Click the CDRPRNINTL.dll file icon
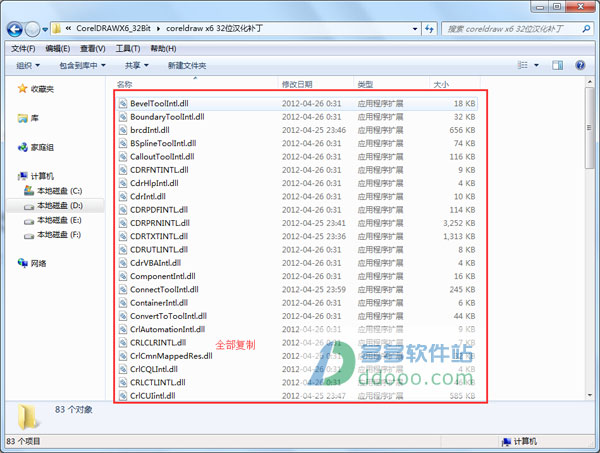600x453 pixels. tap(123, 223)
